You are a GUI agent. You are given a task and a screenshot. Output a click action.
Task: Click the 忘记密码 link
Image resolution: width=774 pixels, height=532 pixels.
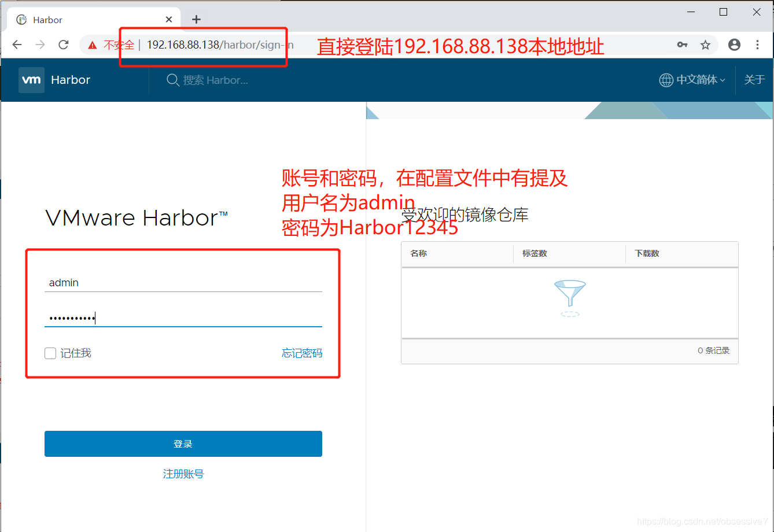[302, 353]
